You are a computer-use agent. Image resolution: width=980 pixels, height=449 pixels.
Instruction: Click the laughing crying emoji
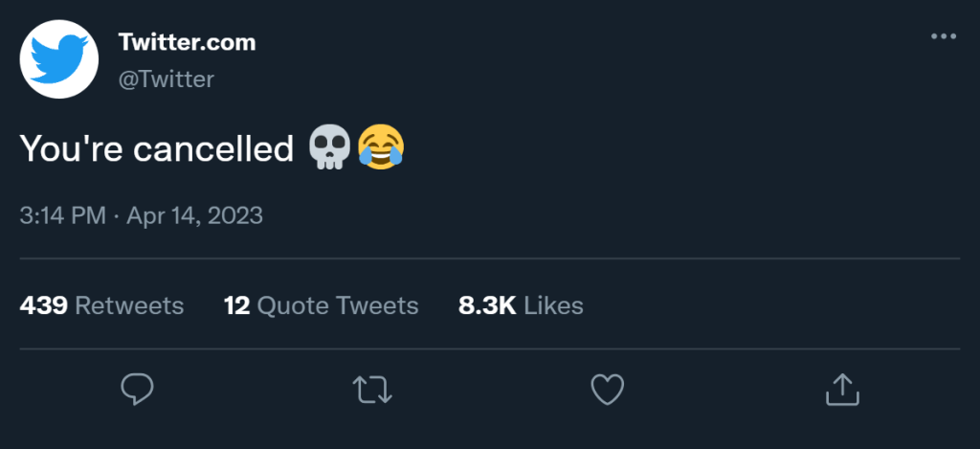pos(380,149)
